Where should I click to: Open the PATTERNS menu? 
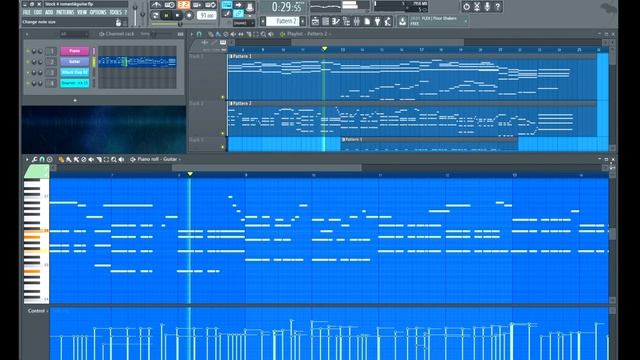click(65, 12)
